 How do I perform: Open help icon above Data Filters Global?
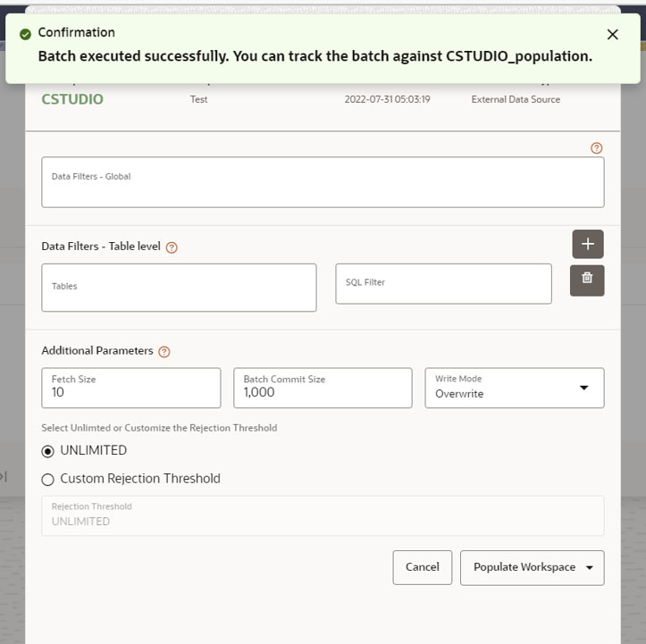coord(596,147)
